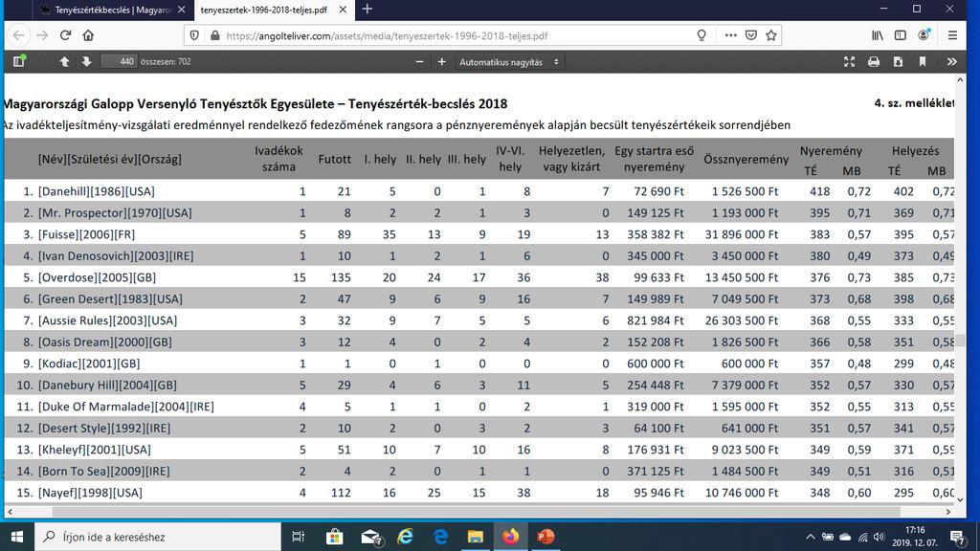This screenshot has height=551, width=980.
Task: Click the page number field showing 440
Action: (120, 61)
